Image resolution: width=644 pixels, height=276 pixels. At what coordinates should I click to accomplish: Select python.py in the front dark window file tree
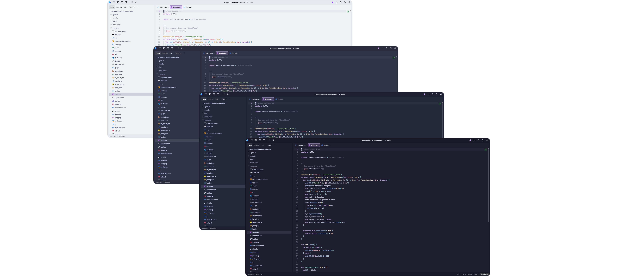click(x=256, y=259)
